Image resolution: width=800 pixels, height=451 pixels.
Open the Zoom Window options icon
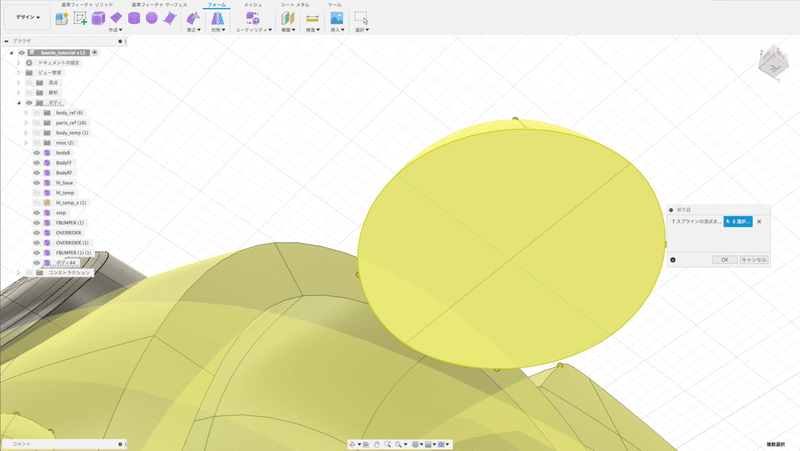(x=398, y=444)
